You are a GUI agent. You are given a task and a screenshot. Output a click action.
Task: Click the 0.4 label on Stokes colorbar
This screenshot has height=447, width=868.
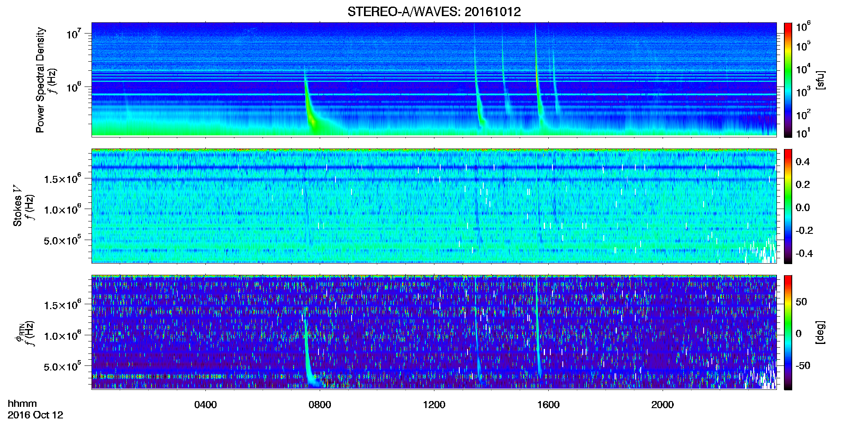click(803, 162)
